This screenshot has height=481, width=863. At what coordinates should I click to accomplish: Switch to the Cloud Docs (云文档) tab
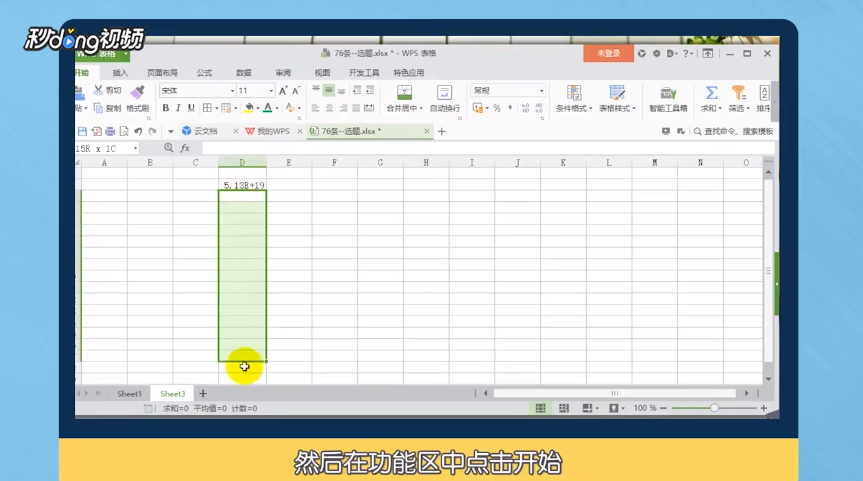tap(205, 131)
